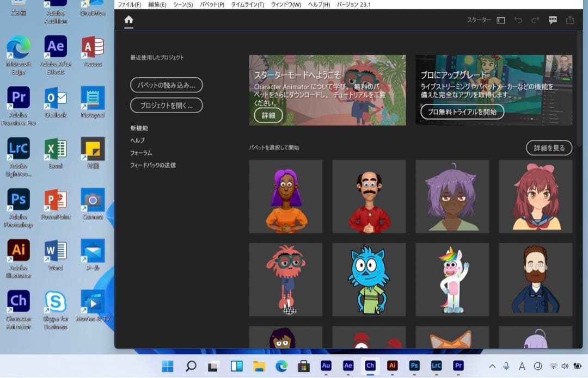
Task: Start the プロ無料トライアルを開始 button
Action: click(x=462, y=111)
